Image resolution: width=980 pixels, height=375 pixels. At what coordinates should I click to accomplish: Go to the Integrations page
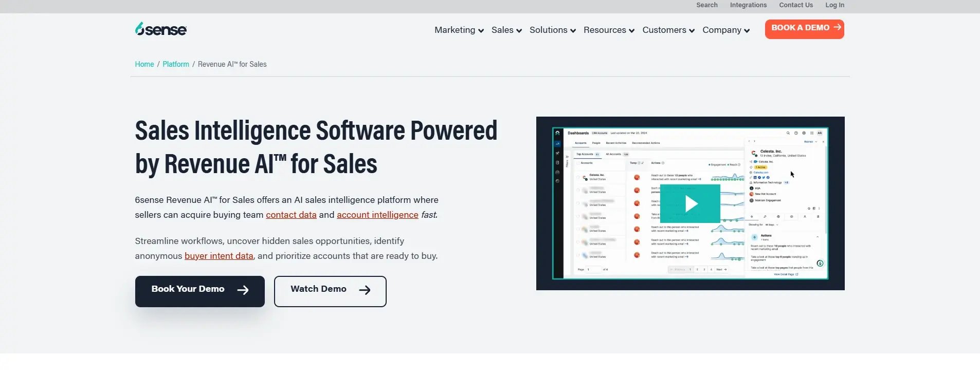pos(748,5)
